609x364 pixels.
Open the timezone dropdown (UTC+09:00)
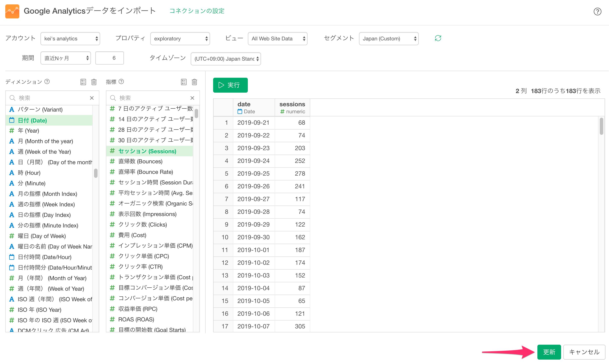(x=226, y=59)
